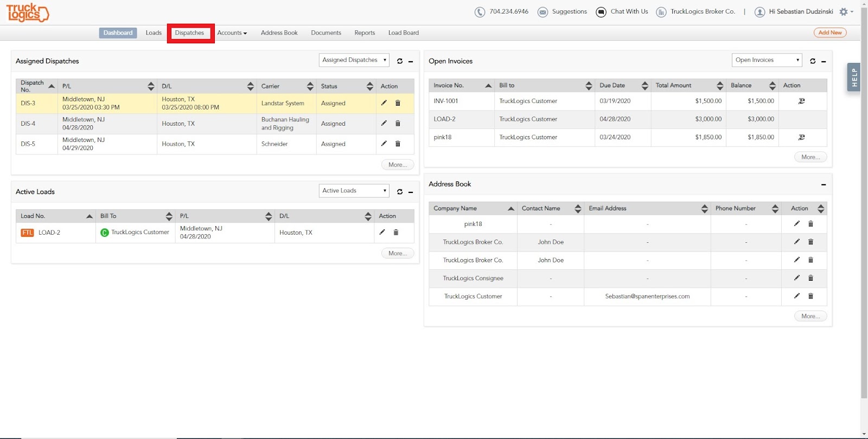This screenshot has height=439, width=868.
Task: Collapse the Active Loads panel
Action: coord(411,192)
